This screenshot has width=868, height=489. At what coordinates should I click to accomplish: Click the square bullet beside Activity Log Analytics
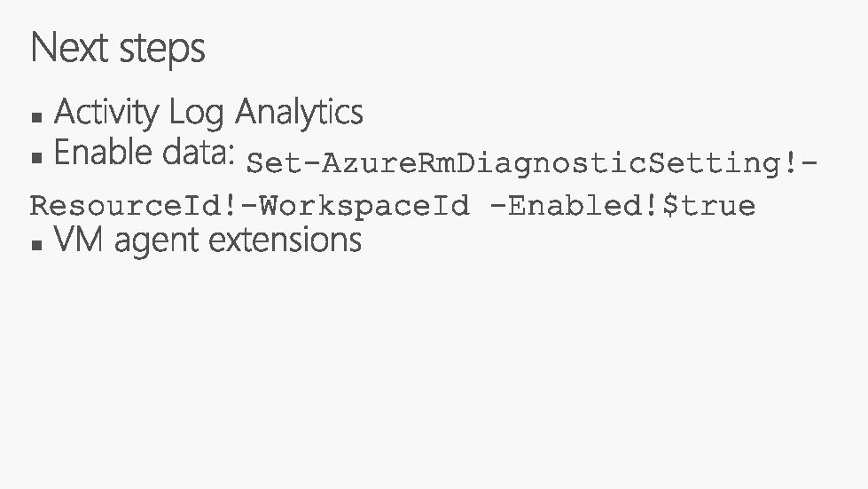[35, 117]
